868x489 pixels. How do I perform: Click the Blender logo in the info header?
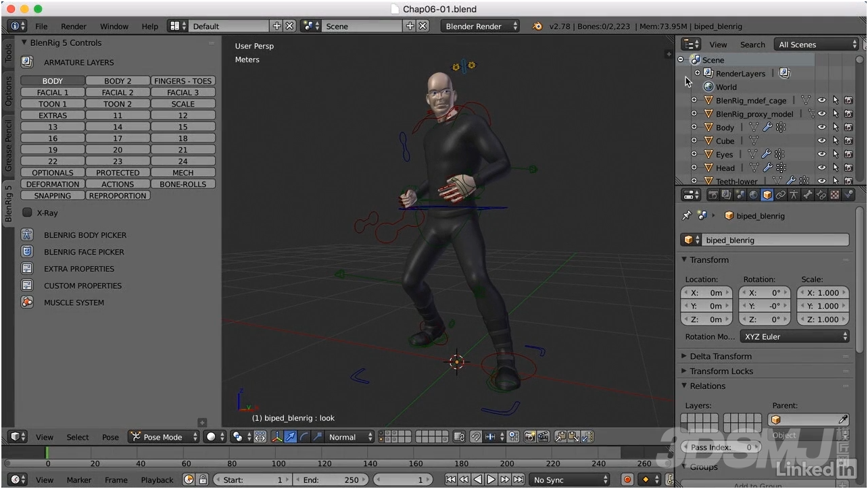click(x=537, y=26)
